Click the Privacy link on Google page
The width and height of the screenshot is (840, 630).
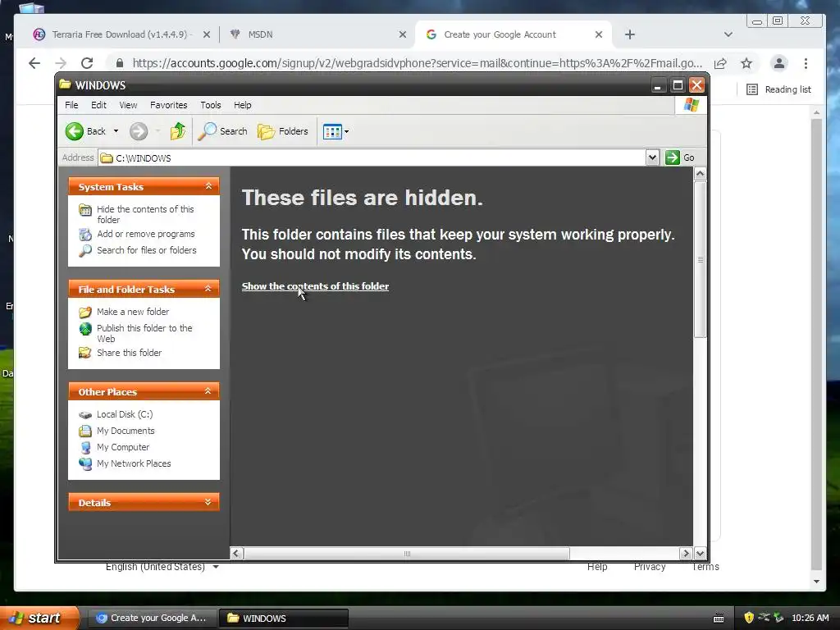click(x=650, y=567)
